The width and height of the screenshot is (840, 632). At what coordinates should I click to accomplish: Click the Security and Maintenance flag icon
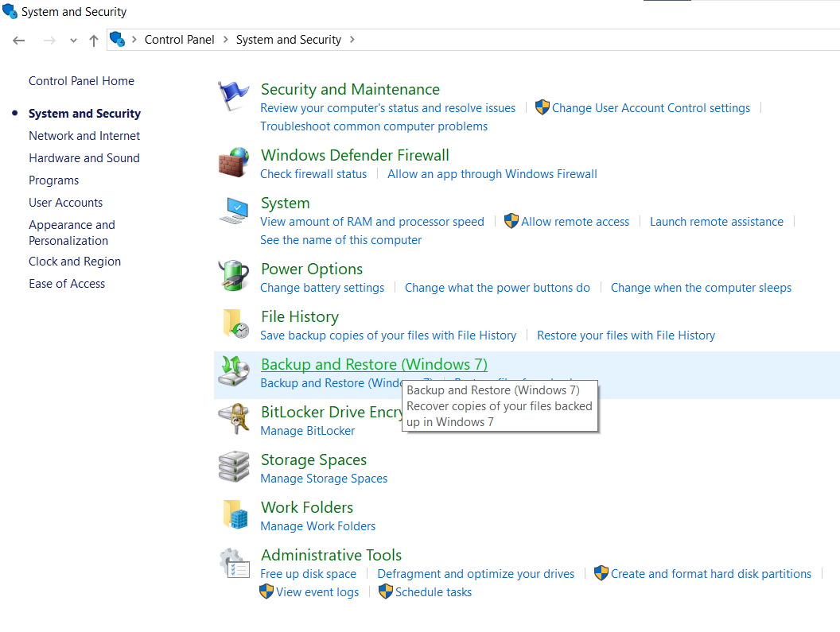click(x=234, y=97)
